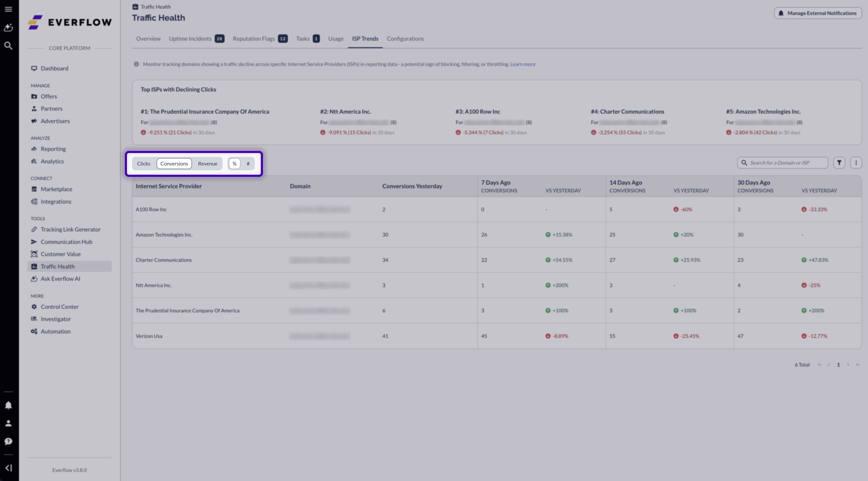This screenshot has width=868, height=481.
Task: Click the Offers icon in sidebar
Action: (x=34, y=96)
